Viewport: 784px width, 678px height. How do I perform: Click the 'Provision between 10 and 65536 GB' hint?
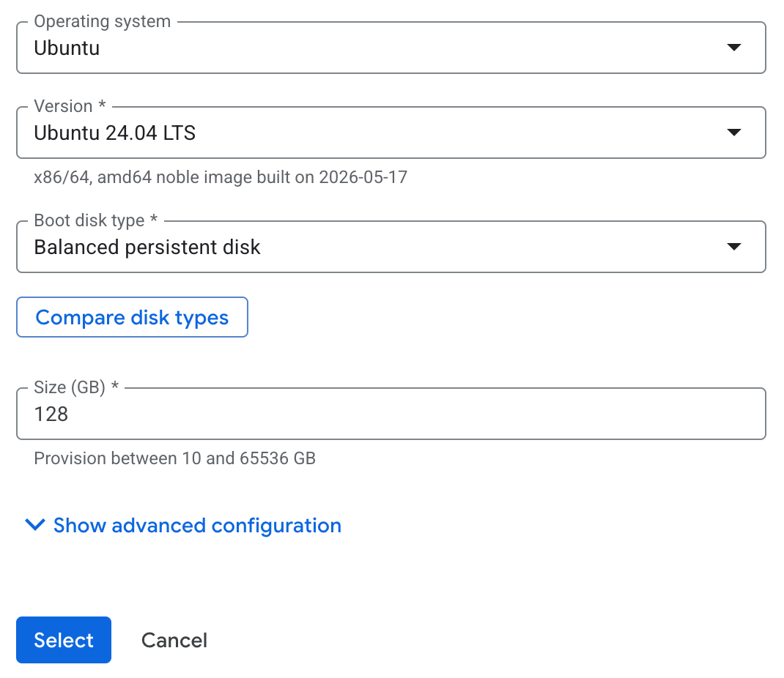[174, 458]
